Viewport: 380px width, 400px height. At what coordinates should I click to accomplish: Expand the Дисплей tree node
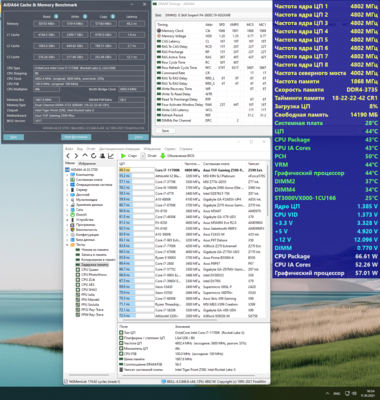pos(67,195)
